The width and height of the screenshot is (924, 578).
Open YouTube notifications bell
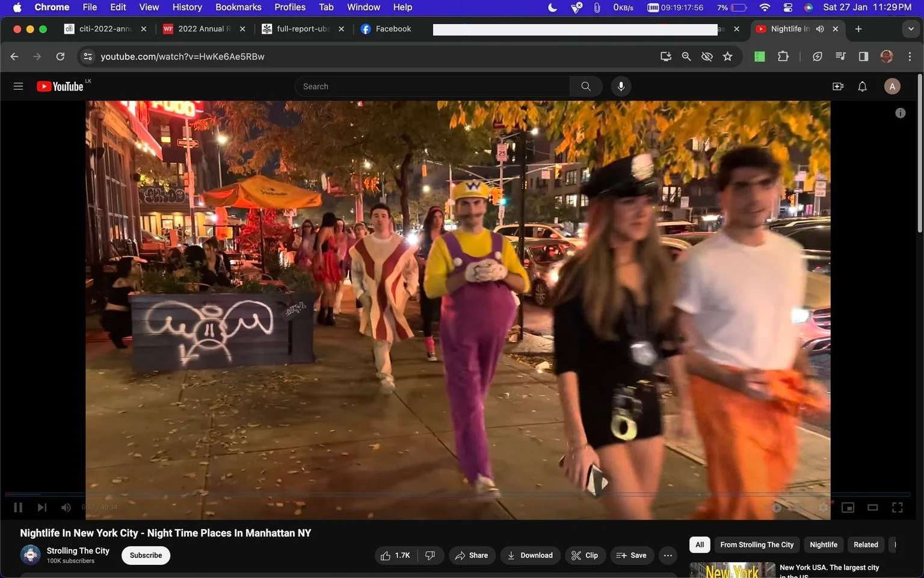pyautogui.click(x=862, y=86)
